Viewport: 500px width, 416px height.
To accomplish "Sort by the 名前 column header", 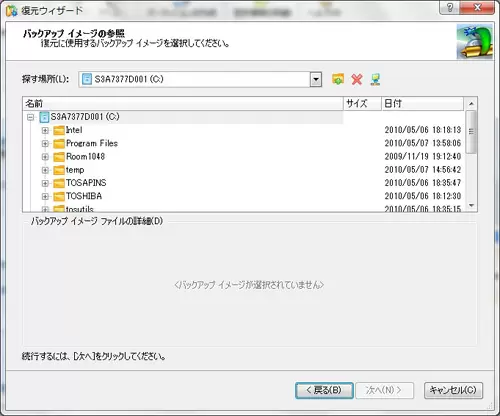I will (183, 104).
